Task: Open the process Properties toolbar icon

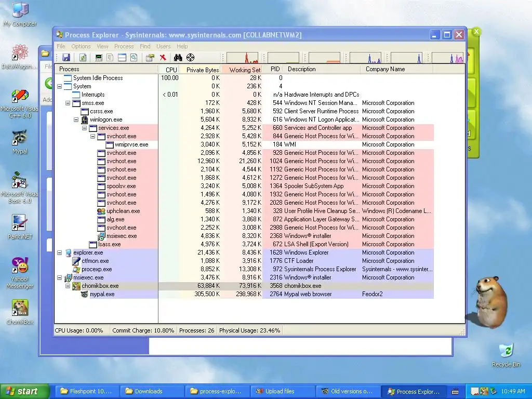Action: click(150, 57)
